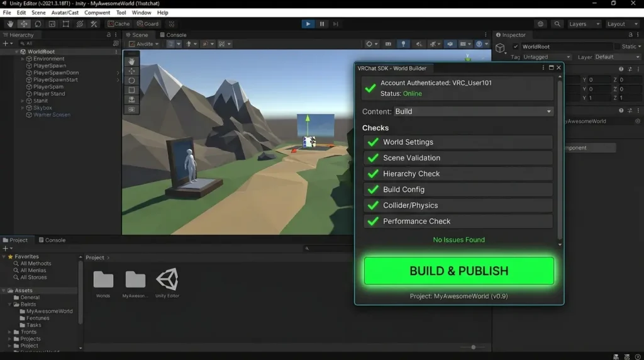Select the Move tool in the top toolbar
The image size is (644, 360).
[25, 24]
